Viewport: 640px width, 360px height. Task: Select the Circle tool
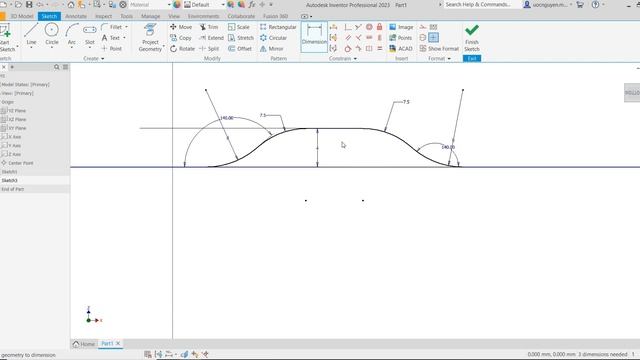point(51,34)
